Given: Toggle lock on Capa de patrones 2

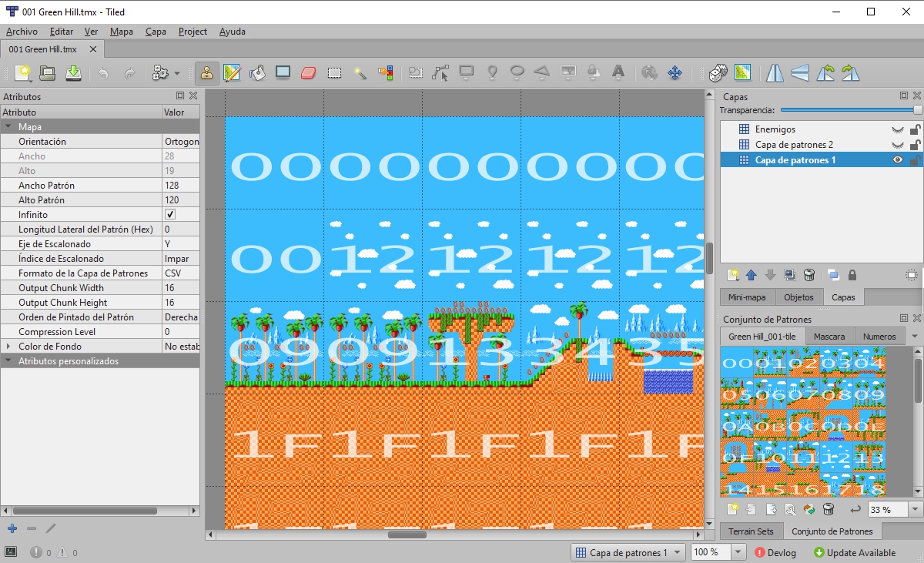Looking at the screenshot, I should [x=916, y=145].
